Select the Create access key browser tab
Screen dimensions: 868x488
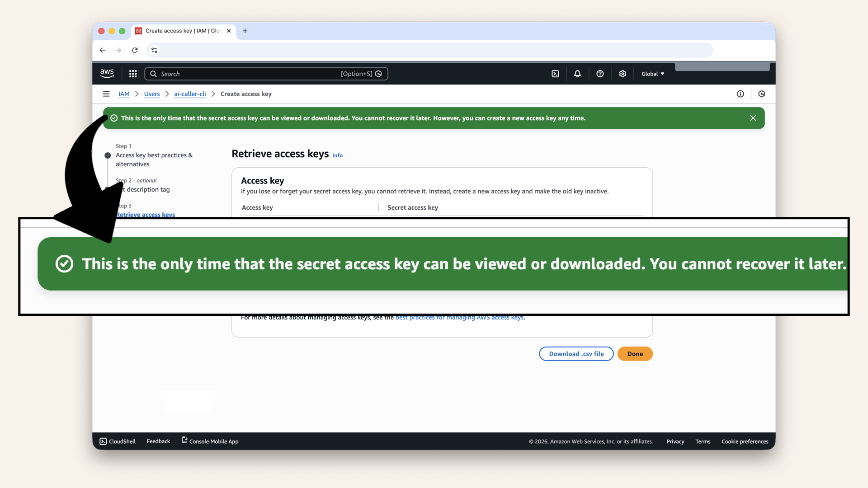pos(176,31)
